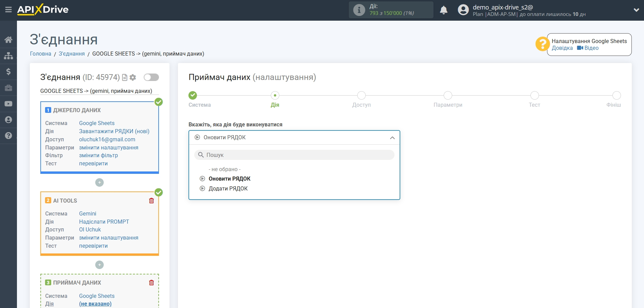The width and height of the screenshot is (644, 308).
Task: Click source змінити налаштування link
Action: click(108, 147)
